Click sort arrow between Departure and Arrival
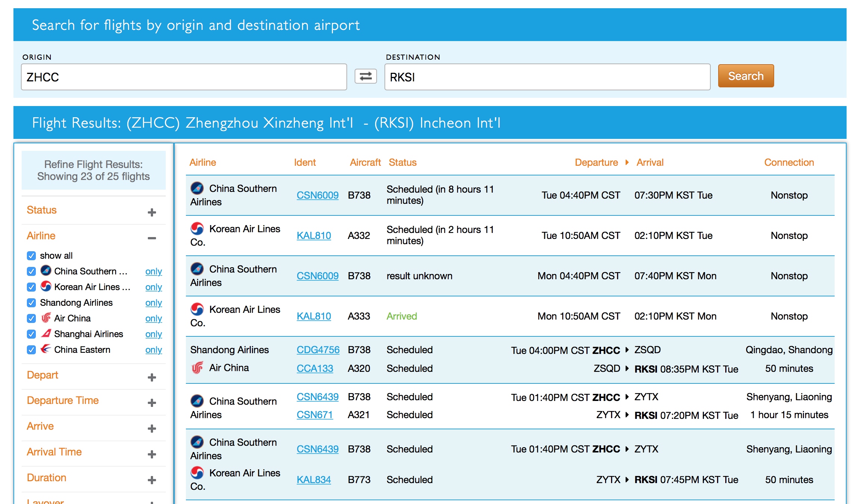 (x=627, y=162)
